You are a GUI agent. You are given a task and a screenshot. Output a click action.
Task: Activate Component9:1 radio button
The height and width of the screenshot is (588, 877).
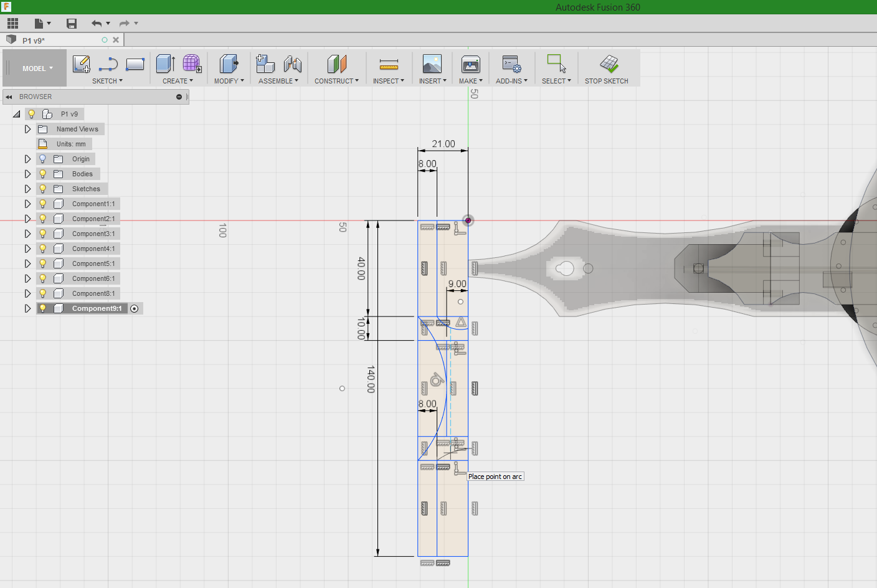[x=135, y=308]
